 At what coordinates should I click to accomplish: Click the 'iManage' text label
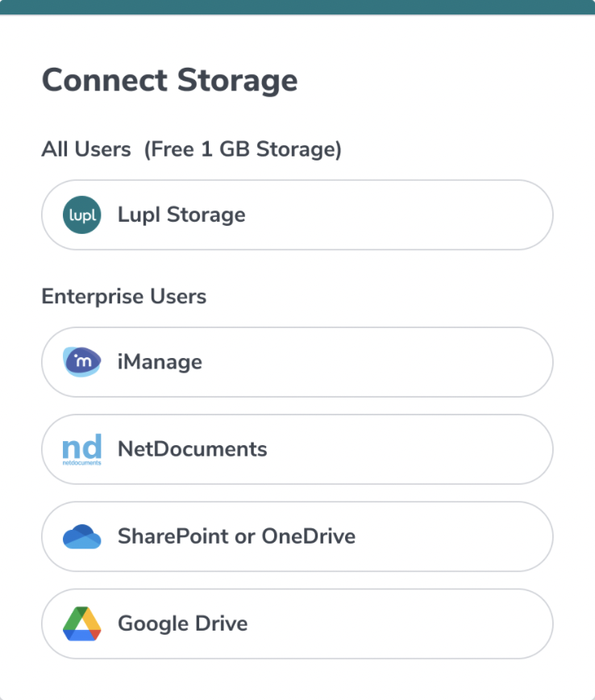pyautogui.click(x=160, y=362)
